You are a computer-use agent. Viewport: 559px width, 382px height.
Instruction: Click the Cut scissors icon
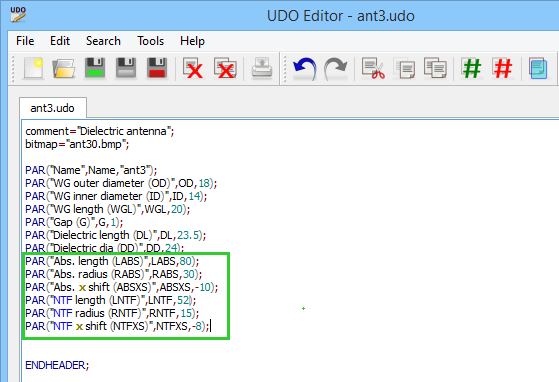[x=373, y=68]
